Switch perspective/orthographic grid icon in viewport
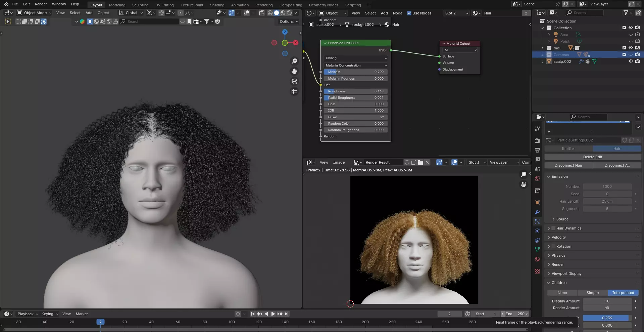The height and width of the screenshot is (332, 644). (x=294, y=91)
